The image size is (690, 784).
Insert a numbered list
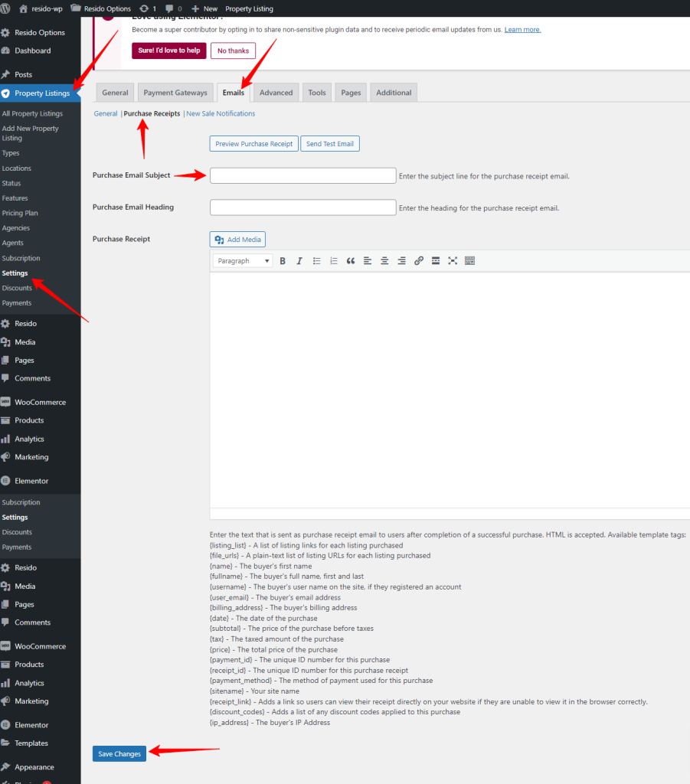(x=333, y=260)
